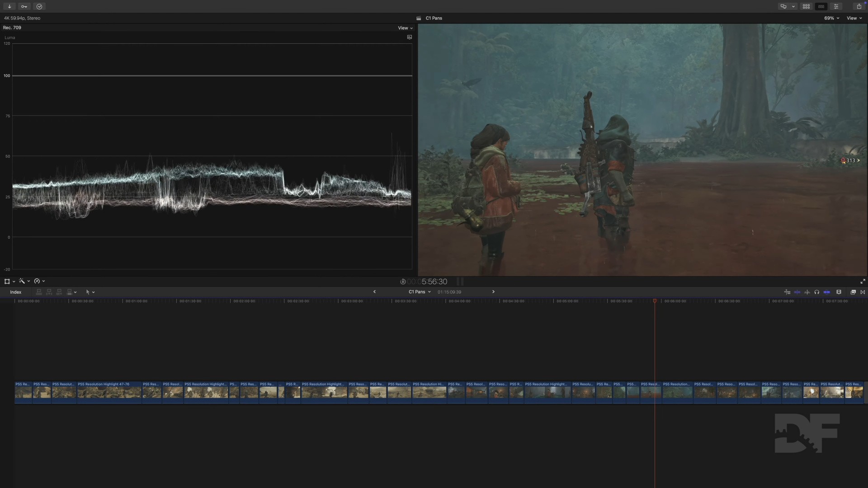Expand viewer to full screen arrows
The height and width of the screenshot is (488, 868).
click(863, 282)
